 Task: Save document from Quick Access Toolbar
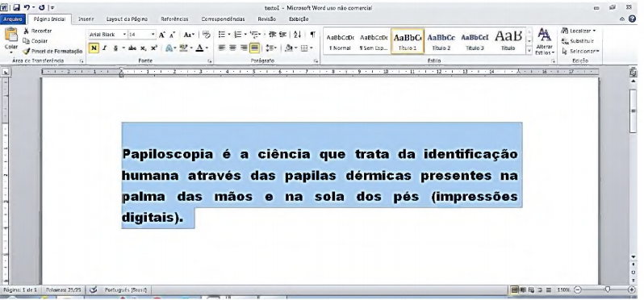click(16, 8)
